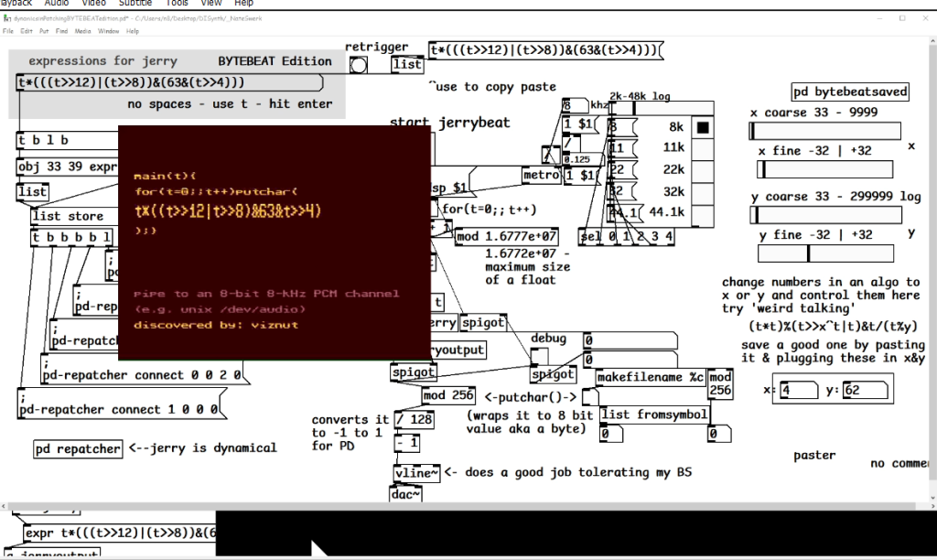
Task: Adjust the y coarse 33 - 299999 log slider
Action: click(825, 214)
